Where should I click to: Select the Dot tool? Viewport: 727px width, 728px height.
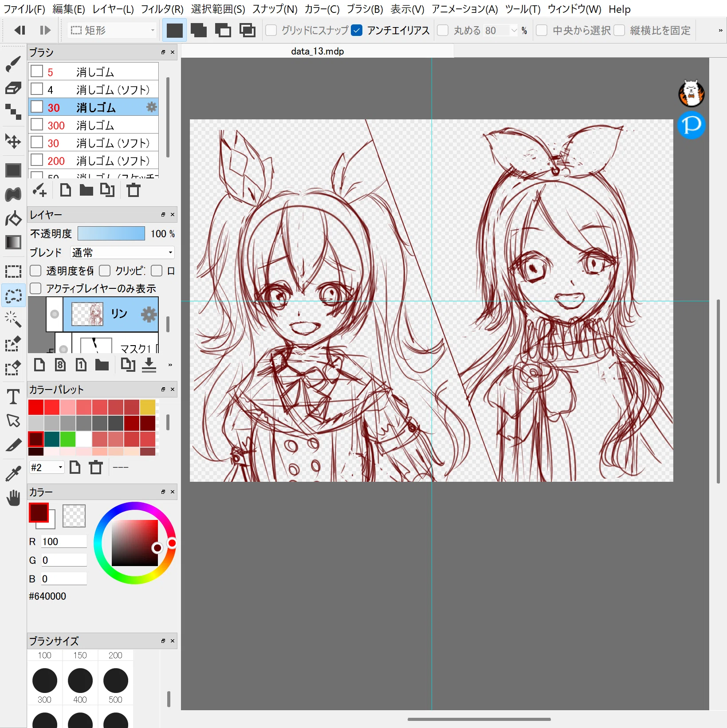tap(13, 112)
